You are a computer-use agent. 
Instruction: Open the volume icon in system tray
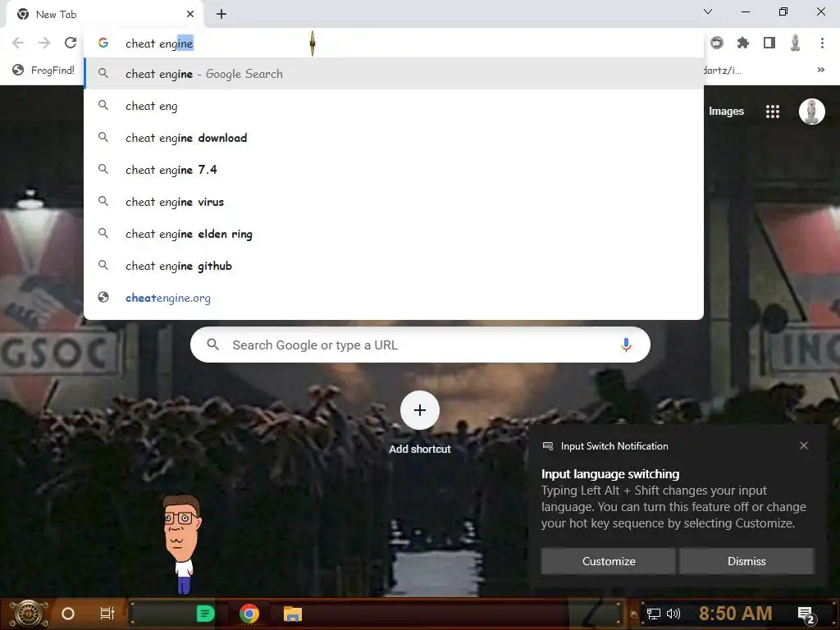673,614
